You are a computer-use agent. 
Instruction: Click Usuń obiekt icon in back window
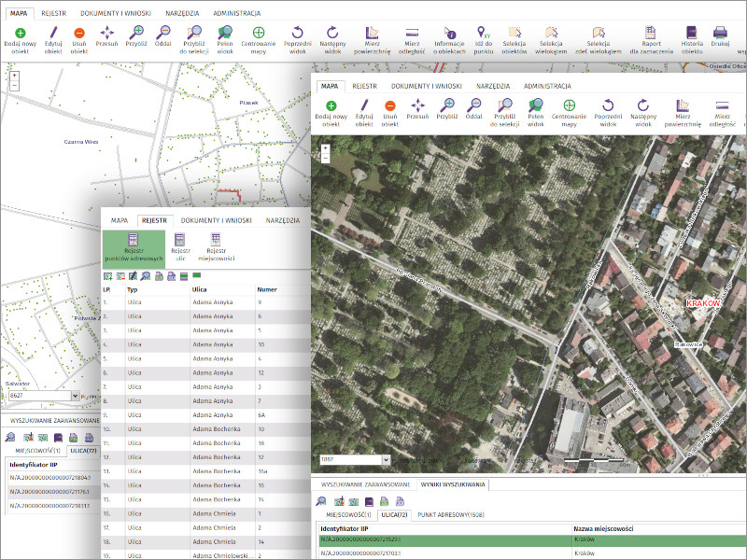click(79, 40)
